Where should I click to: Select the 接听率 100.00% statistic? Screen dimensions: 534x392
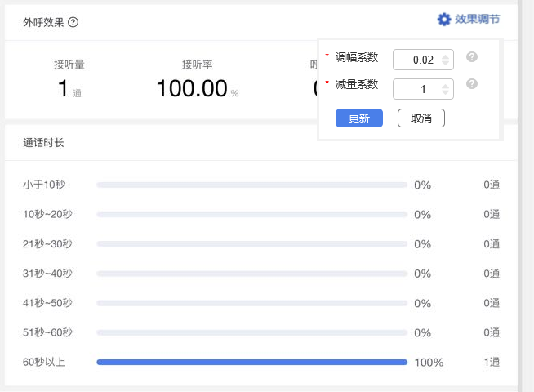click(x=192, y=89)
